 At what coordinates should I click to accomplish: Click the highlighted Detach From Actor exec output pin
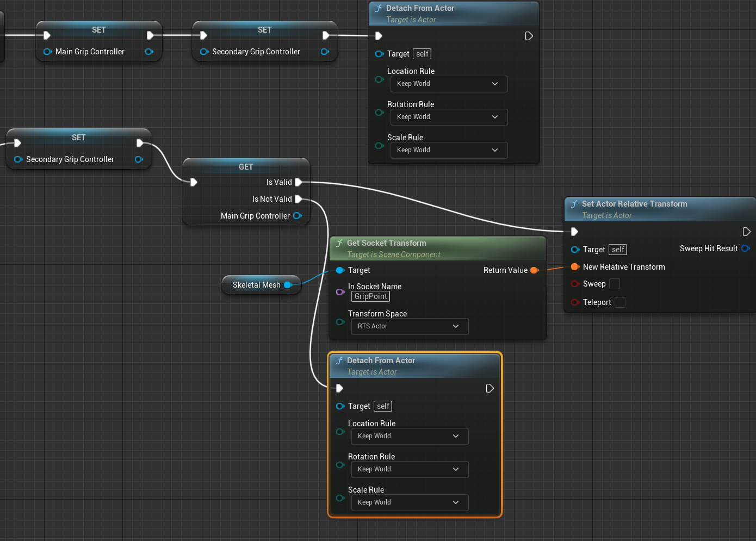489,388
